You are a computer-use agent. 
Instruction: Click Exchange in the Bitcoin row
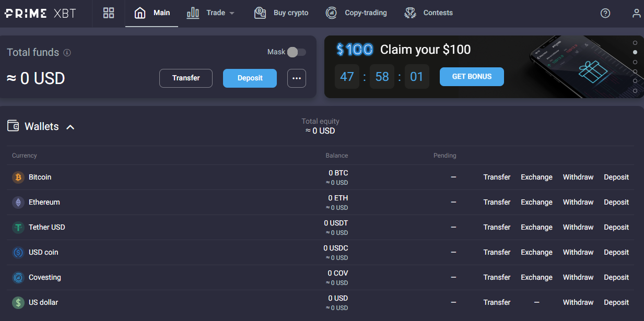536,177
